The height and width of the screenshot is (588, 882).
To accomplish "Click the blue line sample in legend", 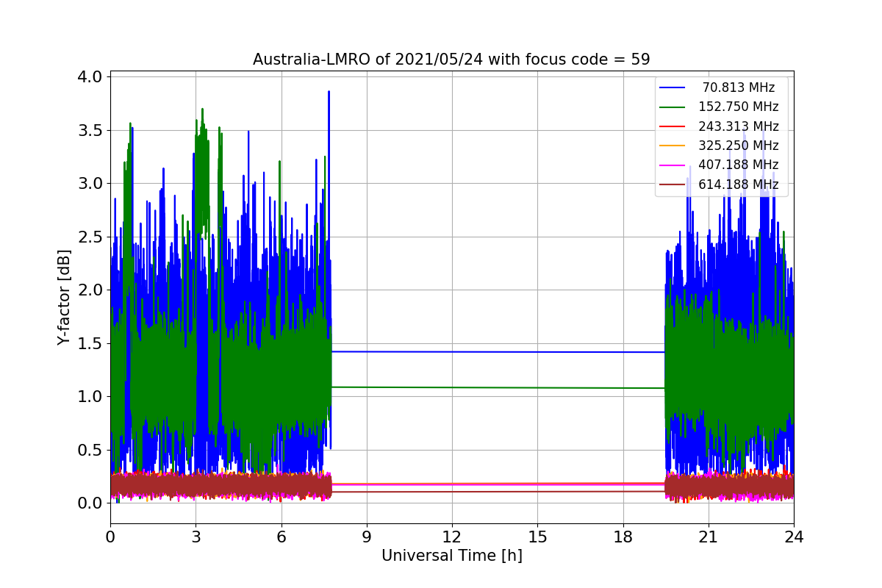I will 673,88.
